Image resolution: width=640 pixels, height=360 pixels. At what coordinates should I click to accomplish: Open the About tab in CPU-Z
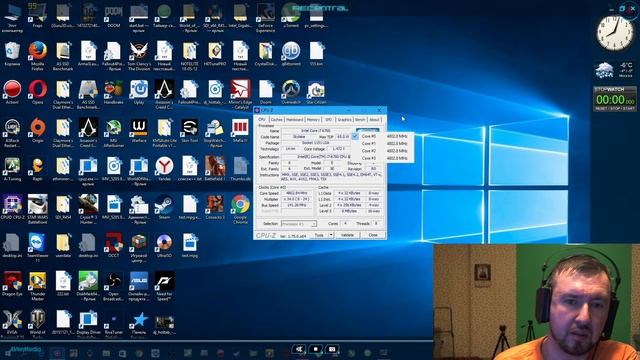click(x=374, y=120)
